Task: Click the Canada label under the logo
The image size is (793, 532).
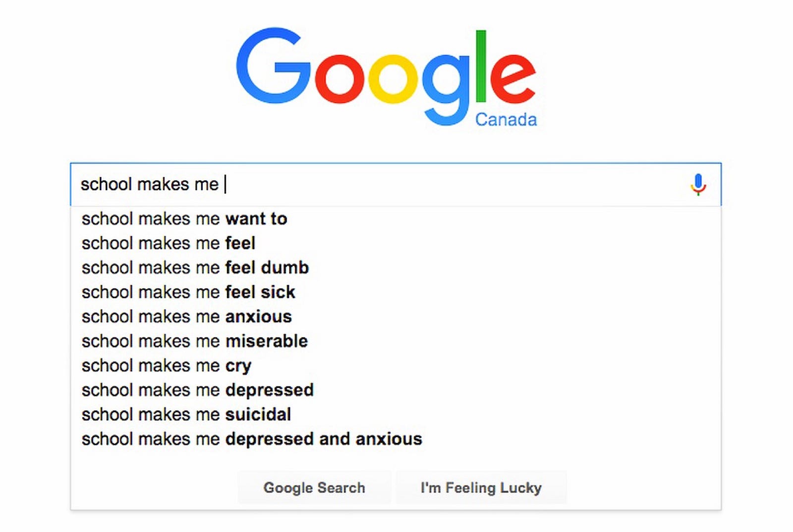Action: tap(506, 120)
